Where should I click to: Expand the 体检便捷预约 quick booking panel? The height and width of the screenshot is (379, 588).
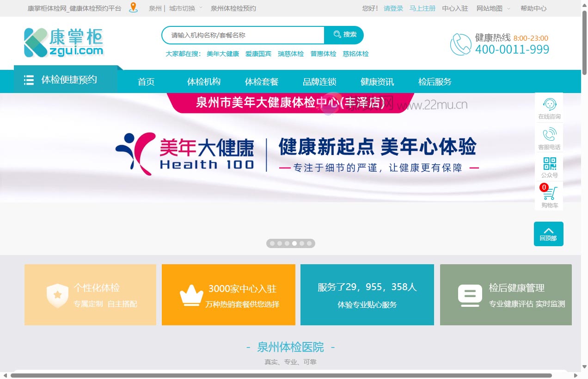pos(68,79)
